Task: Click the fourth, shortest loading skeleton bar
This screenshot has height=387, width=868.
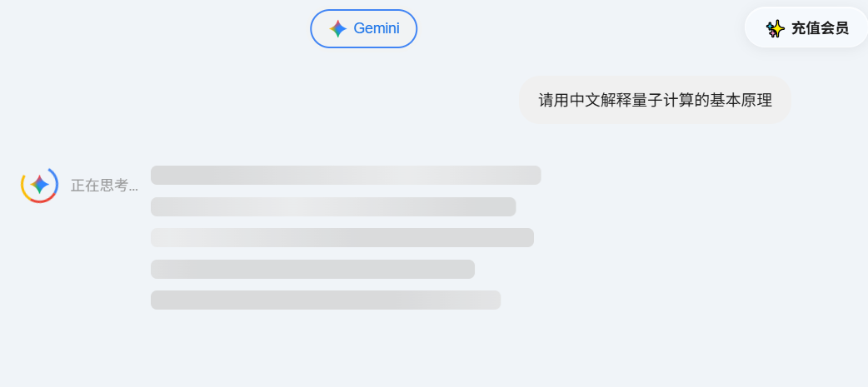Action: click(x=312, y=269)
